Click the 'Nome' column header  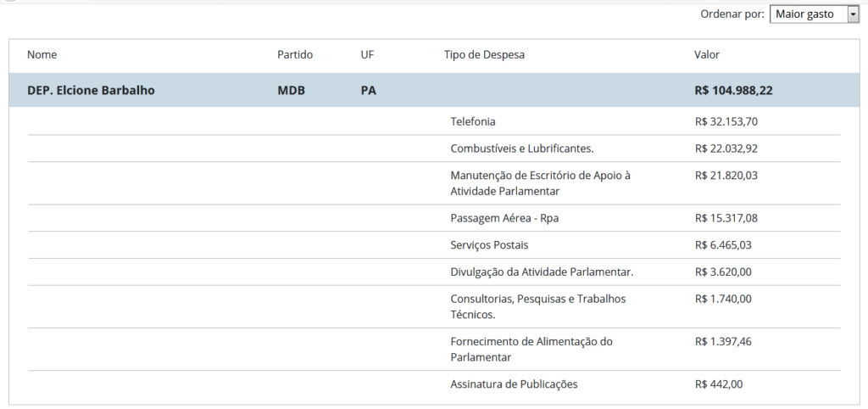tap(42, 55)
